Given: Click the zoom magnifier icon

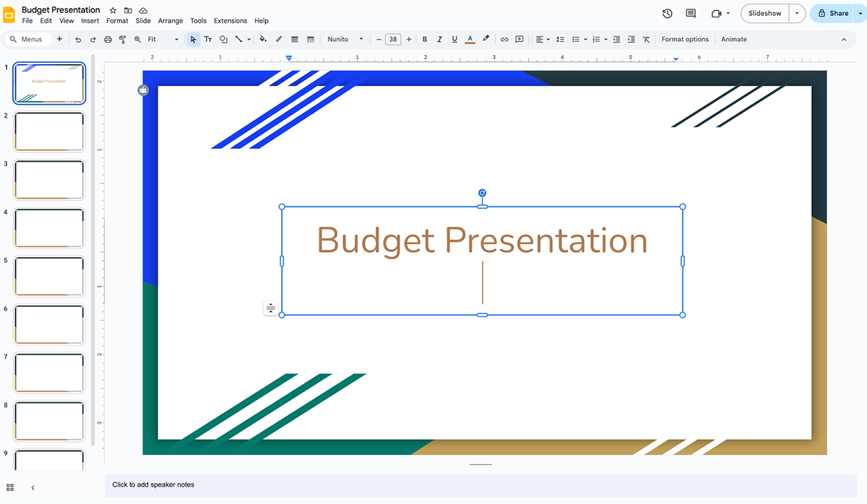Looking at the screenshot, I should [137, 39].
